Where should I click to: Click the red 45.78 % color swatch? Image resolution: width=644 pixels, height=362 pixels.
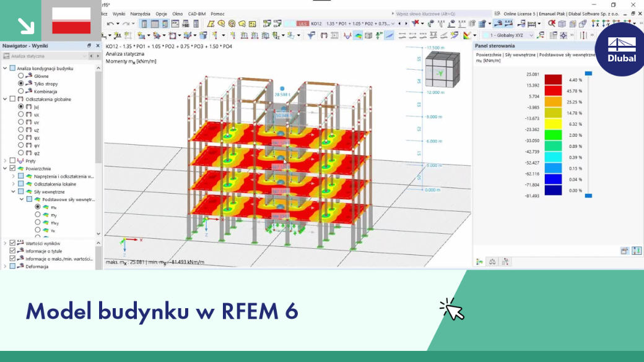coord(553,91)
